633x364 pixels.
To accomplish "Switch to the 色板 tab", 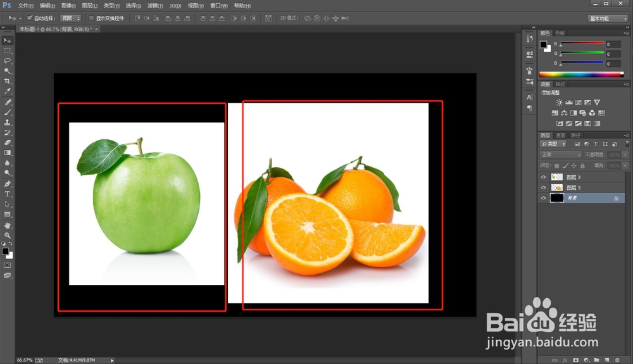I will tap(560, 33).
